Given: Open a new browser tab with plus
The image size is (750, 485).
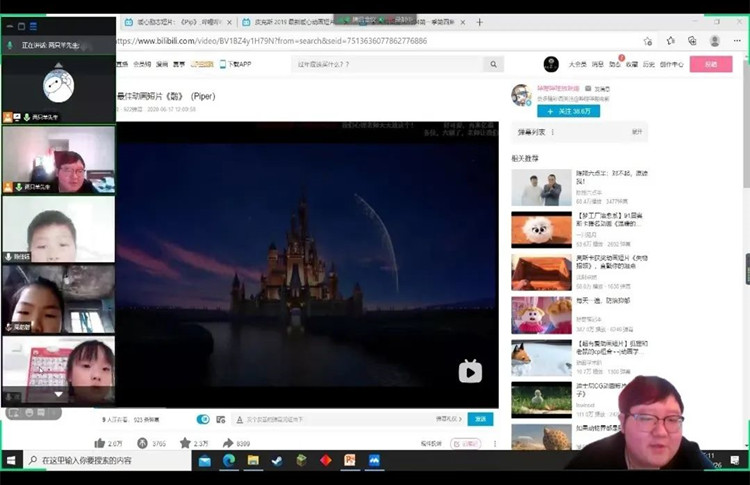Looking at the screenshot, I should click(x=479, y=22).
